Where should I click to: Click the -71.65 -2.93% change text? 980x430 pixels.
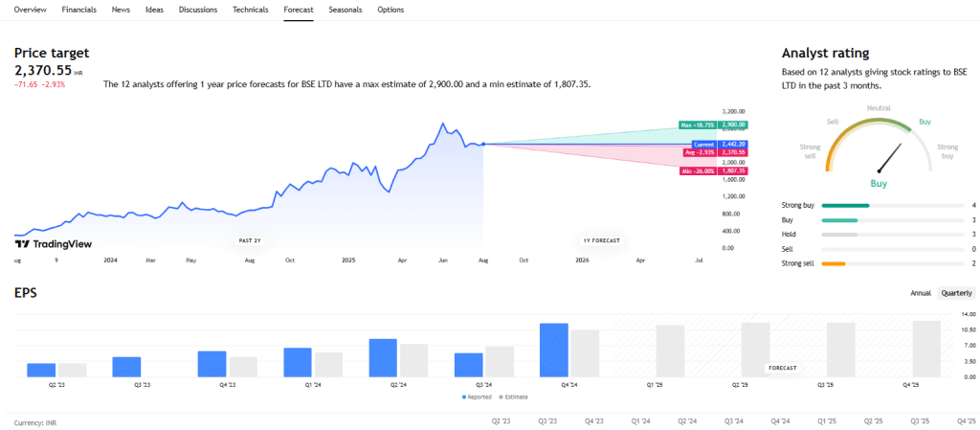pos(39,84)
